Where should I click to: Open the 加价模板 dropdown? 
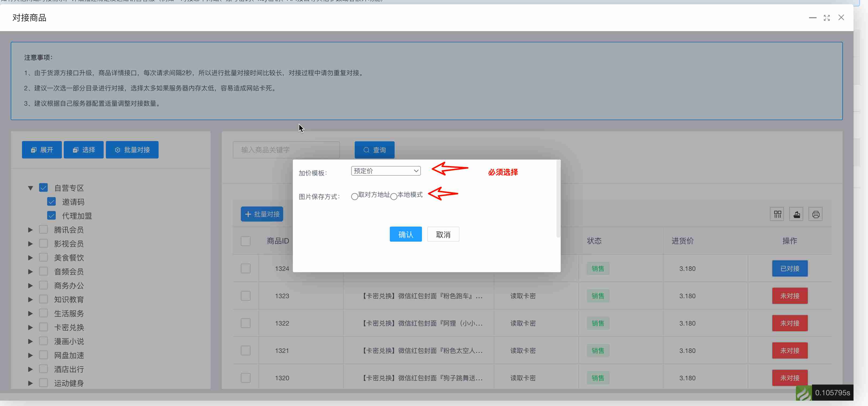pyautogui.click(x=386, y=171)
